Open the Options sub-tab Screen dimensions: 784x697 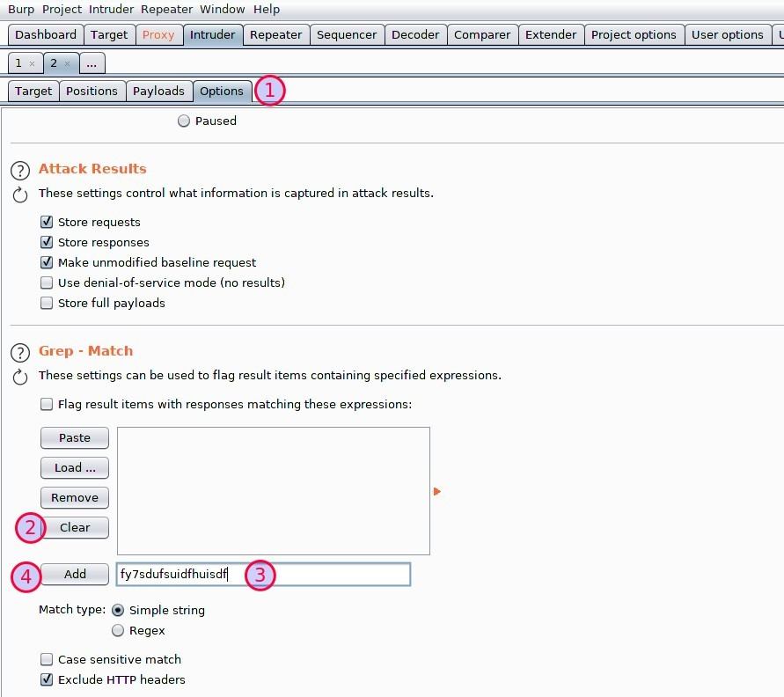222,91
